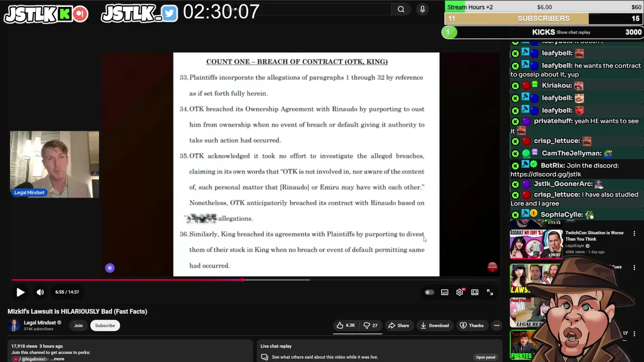The height and width of the screenshot is (362, 644).
Task: Click the discord.gg/jstlk link in chat
Action: pyautogui.click(x=546, y=174)
